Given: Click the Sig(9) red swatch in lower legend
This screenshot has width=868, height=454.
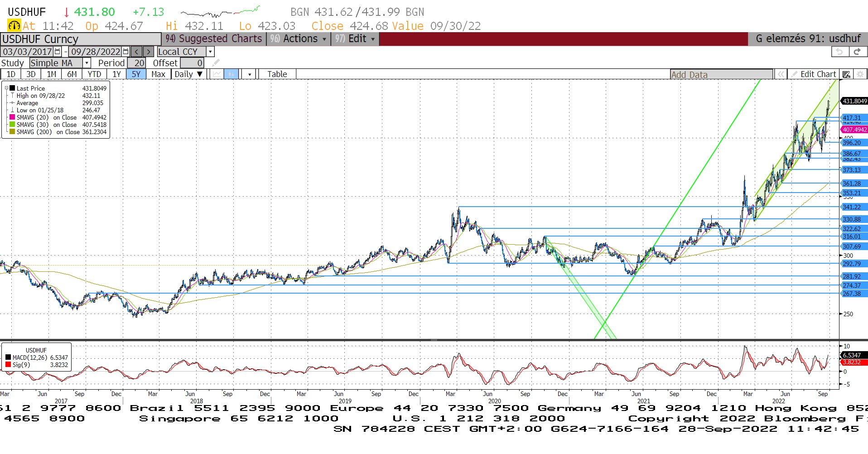Looking at the screenshot, I should tap(8, 365).
